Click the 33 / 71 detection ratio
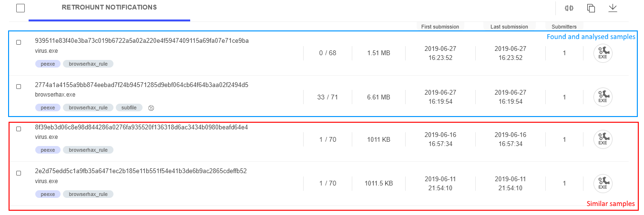 (327, 97)
